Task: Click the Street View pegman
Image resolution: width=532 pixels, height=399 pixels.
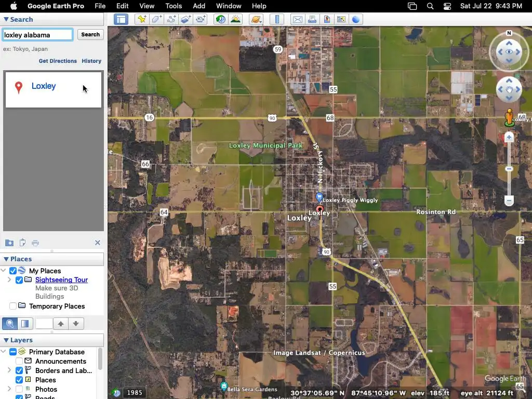Action: click(509, 118)
